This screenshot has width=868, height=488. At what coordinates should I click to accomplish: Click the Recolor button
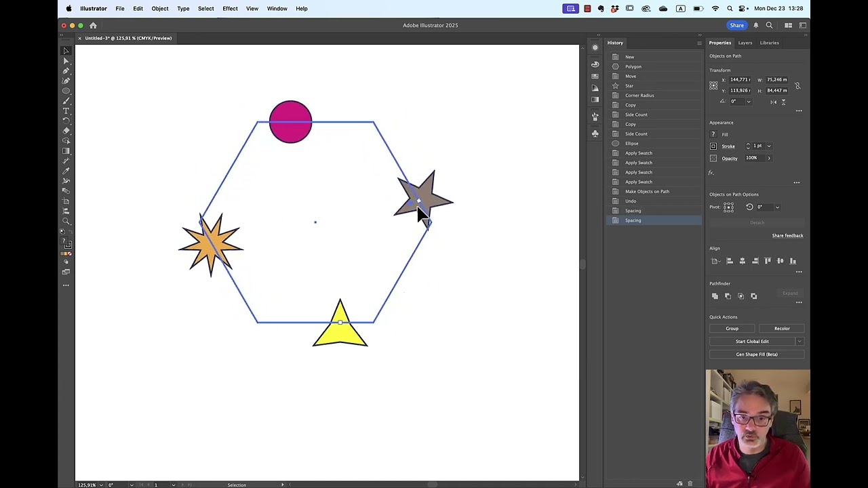click(782, 329)
